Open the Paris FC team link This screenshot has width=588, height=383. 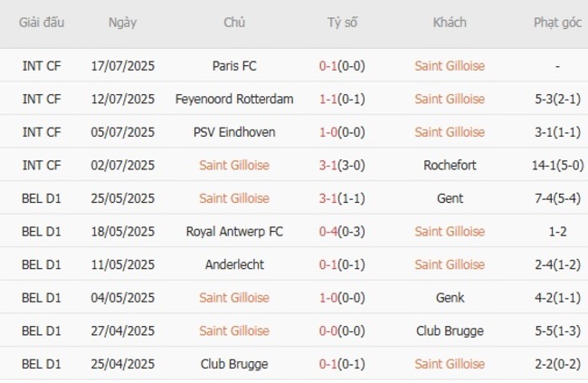[234, 65]
